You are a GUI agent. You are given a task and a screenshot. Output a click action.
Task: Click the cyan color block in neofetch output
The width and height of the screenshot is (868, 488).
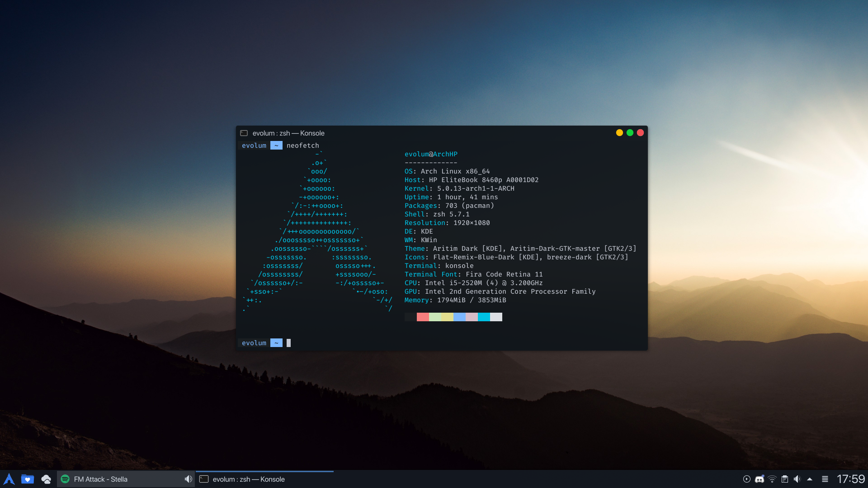pyautogui.click(x=484, y=317)
